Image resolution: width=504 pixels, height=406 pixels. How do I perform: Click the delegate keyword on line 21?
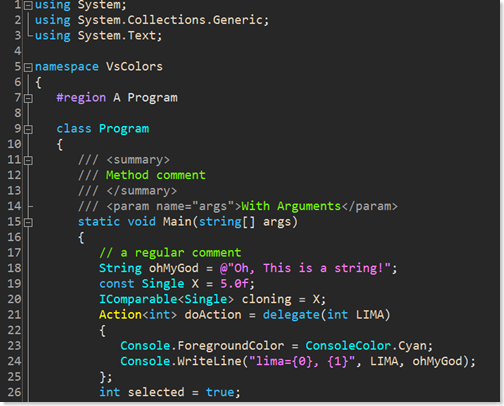tap(291, 315)
